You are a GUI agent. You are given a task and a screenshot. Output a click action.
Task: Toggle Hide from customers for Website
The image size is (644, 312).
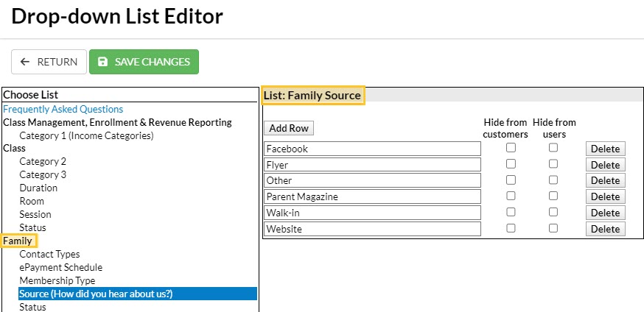pyautogui.click(x=511, y=228)
